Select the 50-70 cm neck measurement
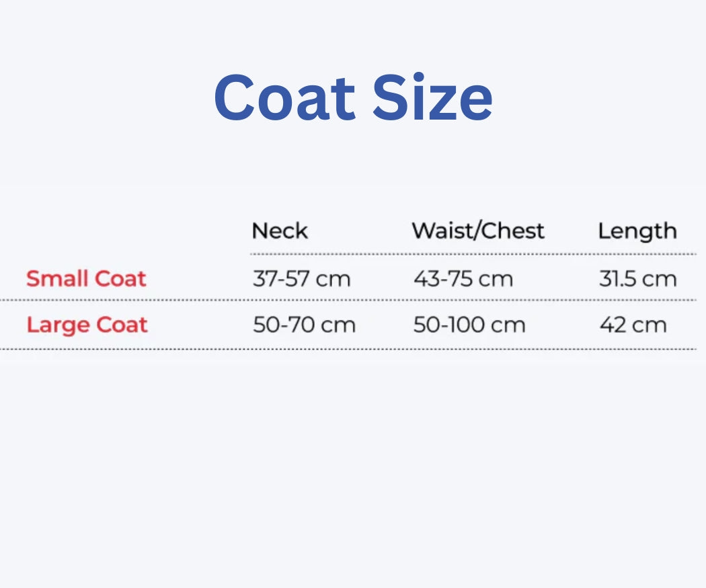 (x=303, y=325)
